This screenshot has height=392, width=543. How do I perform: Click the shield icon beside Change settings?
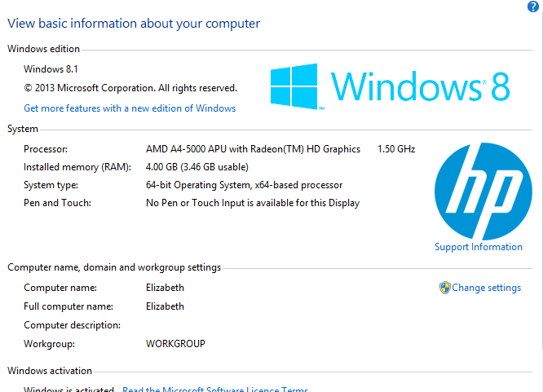[x=444, y=288]
